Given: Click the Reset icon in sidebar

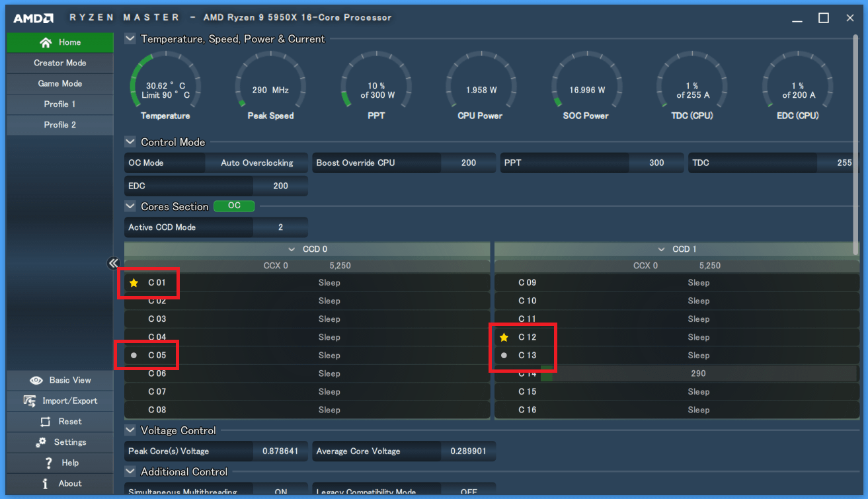Looking at the screenshot, I should (x=45, y=422).
